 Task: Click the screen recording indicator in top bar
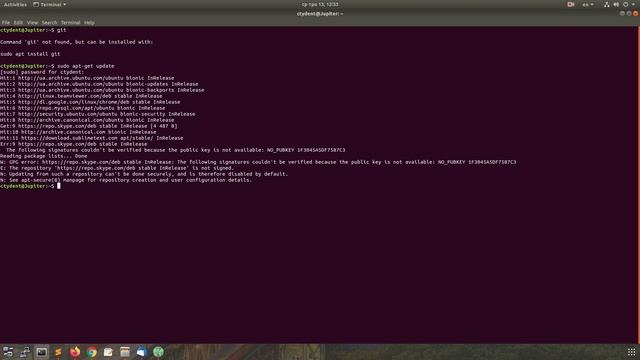[571, 4]
